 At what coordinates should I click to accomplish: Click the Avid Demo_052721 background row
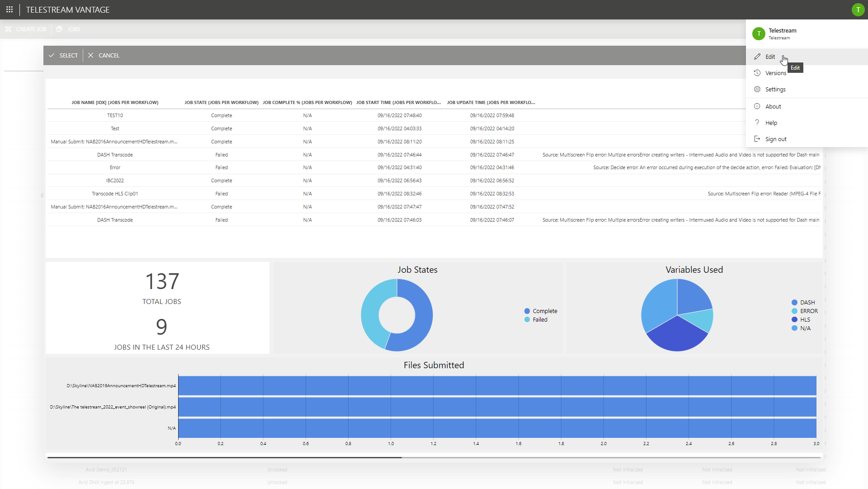point(106,470)
